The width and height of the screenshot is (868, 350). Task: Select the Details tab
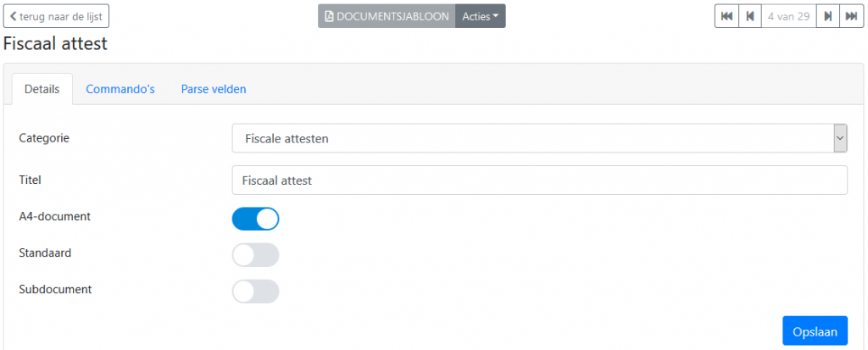42,89
